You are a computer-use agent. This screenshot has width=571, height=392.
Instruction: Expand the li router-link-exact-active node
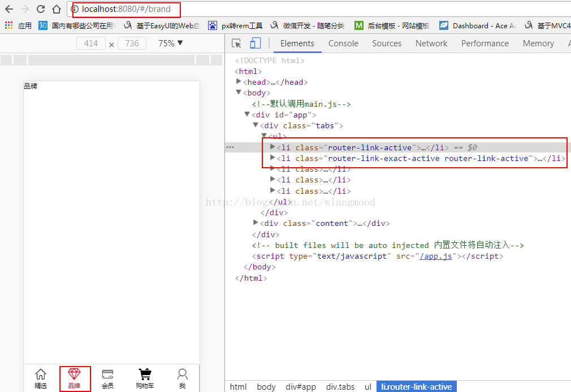click(272, 158)
